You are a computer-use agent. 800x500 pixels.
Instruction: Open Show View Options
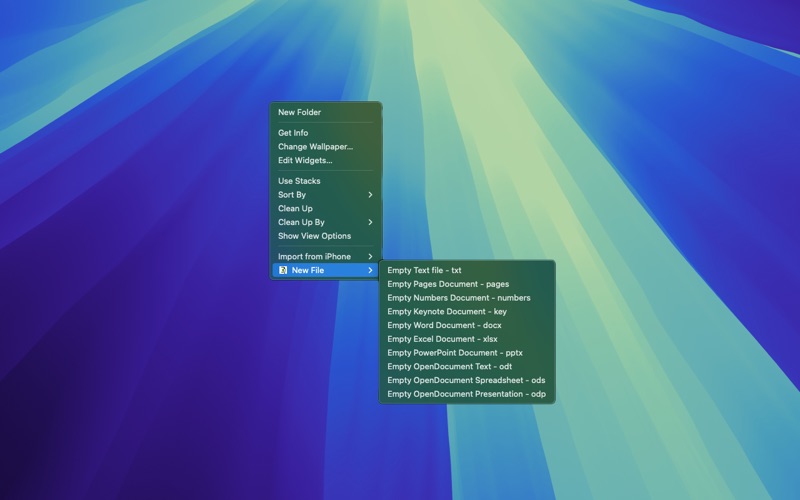click(326, 236)
